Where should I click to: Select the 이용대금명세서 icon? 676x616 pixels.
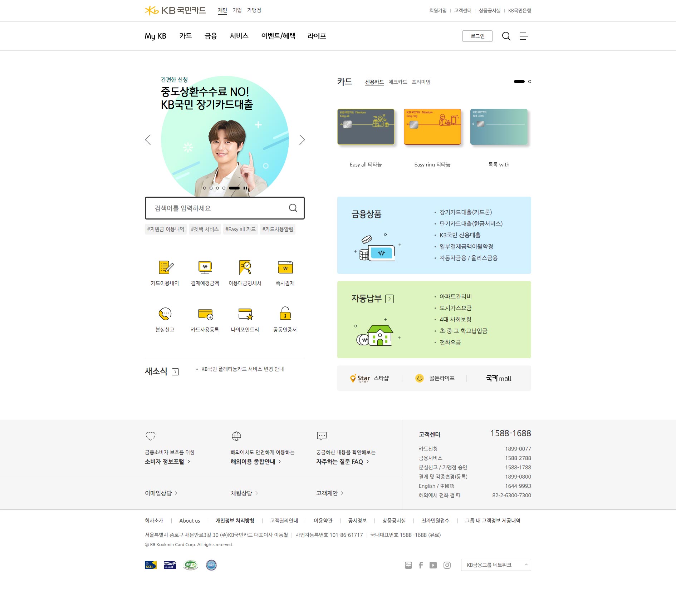(x=245, y=268)
